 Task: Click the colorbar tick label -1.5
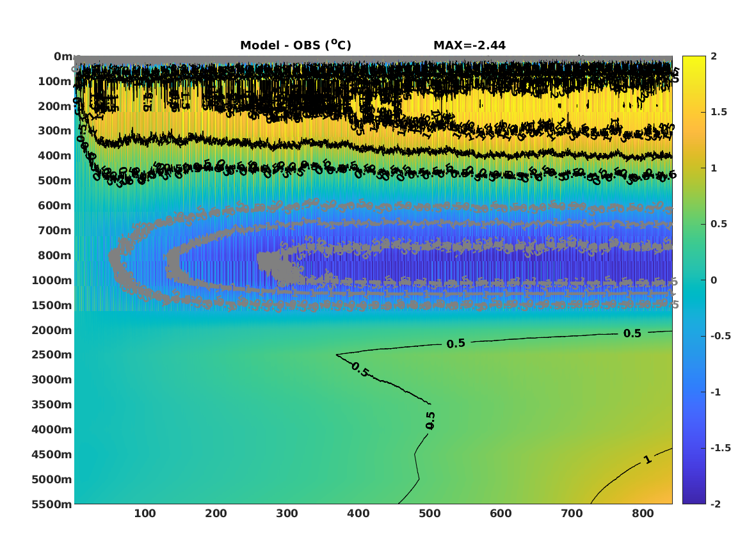tap(721, 447)
